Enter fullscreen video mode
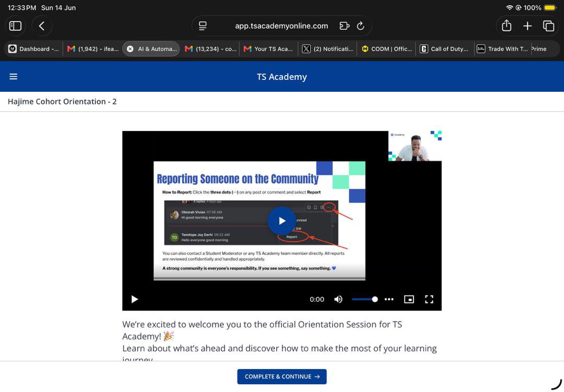Viewport: 564px width, 392px height. [x=429, y=299]
